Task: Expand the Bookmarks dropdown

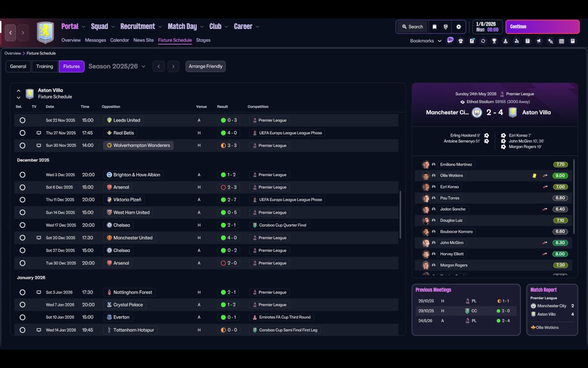Action: coord(426,41)
